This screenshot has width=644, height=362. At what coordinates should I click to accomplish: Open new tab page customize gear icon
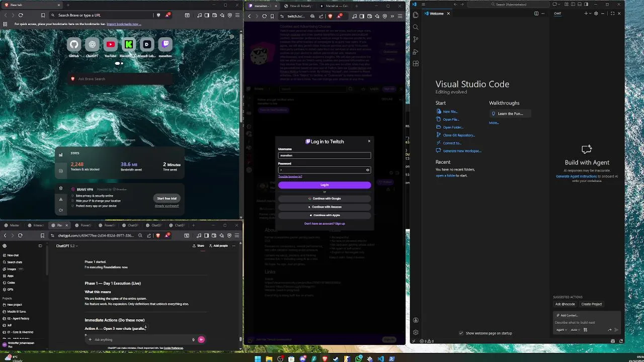point(231,36)
